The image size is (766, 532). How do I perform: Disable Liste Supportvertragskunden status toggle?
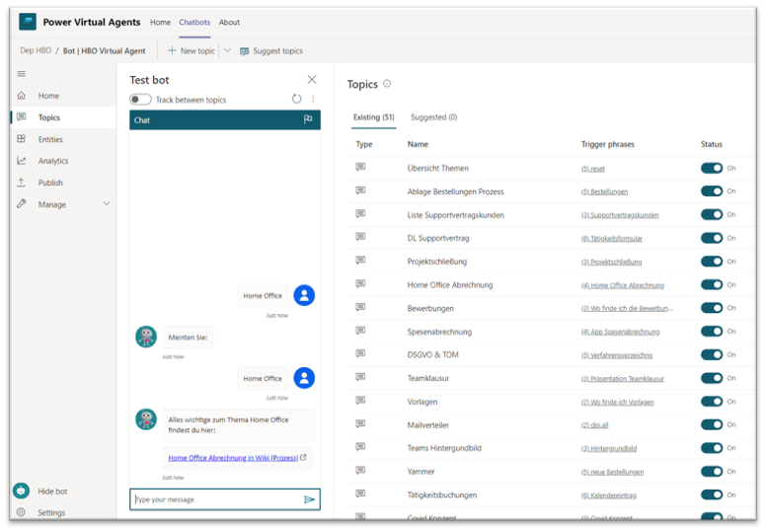(x=712, y=214)
